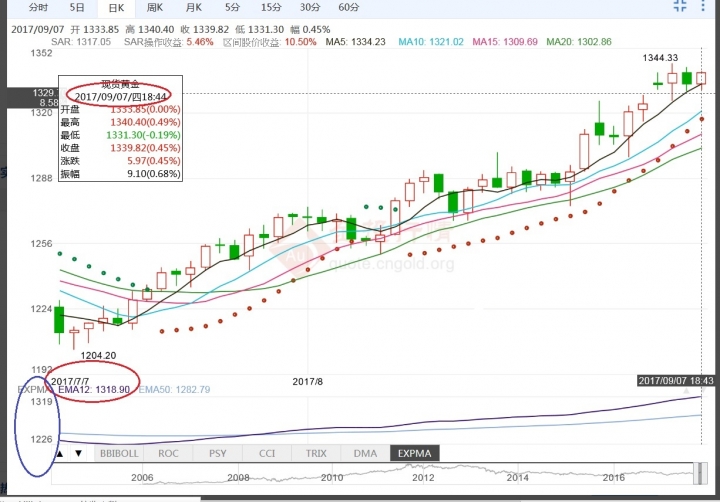Select the 60分 interval tab
Screen dimensions: 720x502
pyautogui.click(x=348, y=7)
